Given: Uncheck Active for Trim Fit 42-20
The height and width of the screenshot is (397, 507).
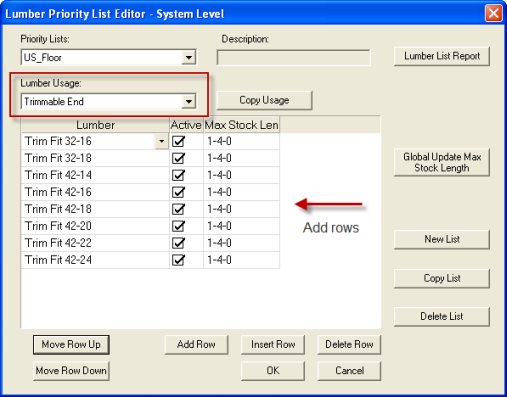Looking at the screenshot, I should tap(179, 226).
